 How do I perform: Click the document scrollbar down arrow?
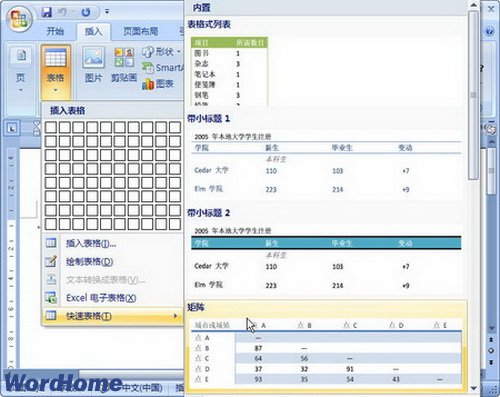coord(491,328)
